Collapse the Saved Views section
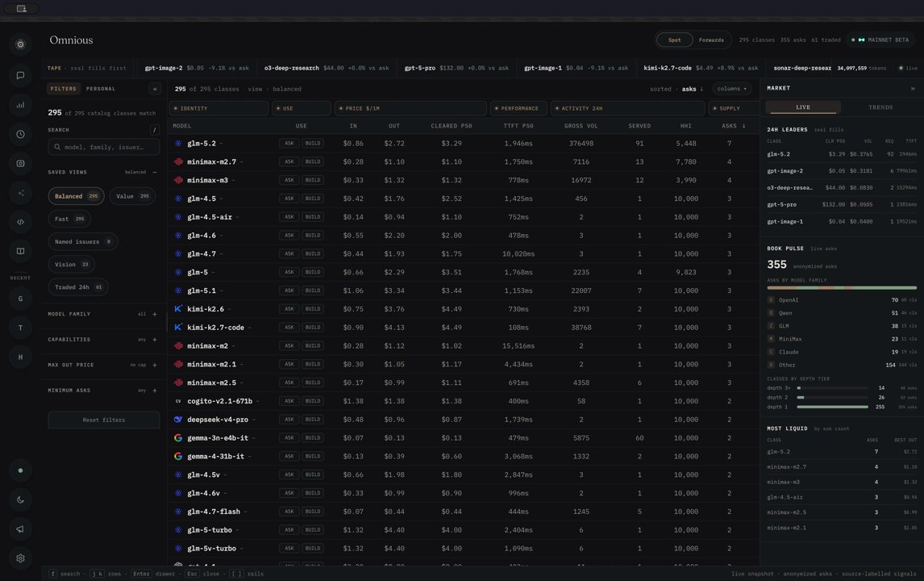The image size is (924, 581). coord(155,172)
